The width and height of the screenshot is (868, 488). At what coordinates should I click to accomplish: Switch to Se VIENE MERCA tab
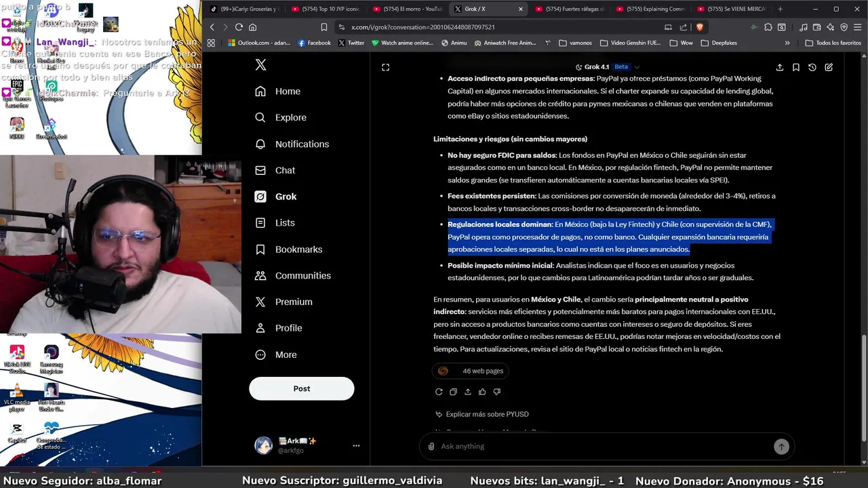pos(730,9)
